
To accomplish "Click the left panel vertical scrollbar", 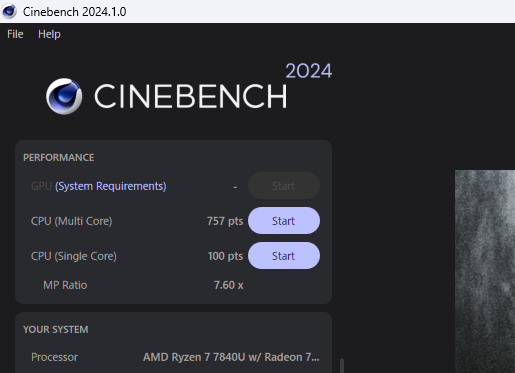I will pyautogui.click(x=342, y=366).
